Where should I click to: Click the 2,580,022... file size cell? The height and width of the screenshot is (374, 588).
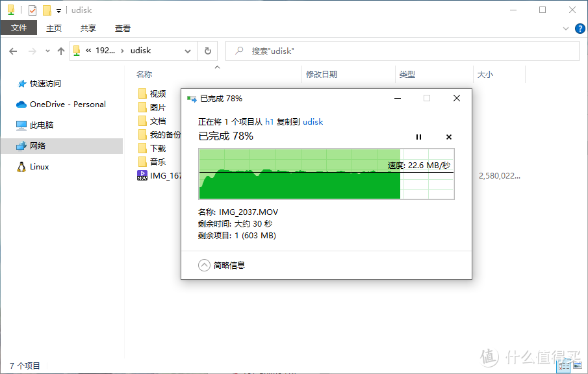pyautogui.click(x=499, y=176)
